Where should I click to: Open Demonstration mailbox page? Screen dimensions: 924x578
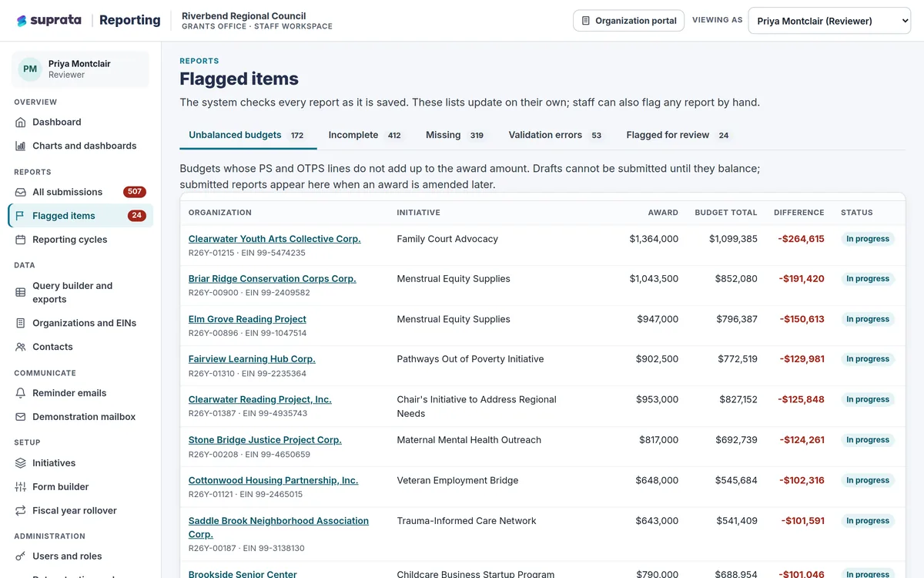click(80, 417)
